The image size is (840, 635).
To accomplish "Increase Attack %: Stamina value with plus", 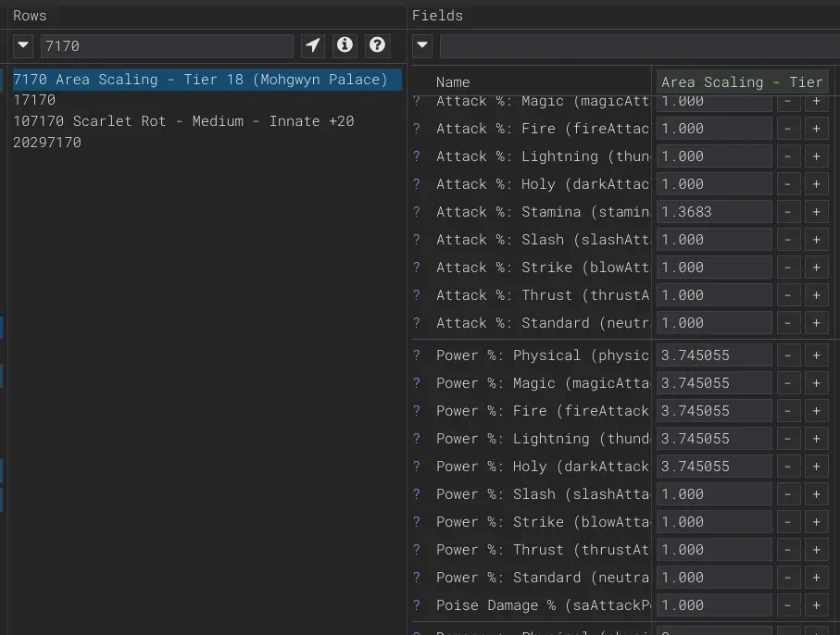I will click(x=816, y=212).
